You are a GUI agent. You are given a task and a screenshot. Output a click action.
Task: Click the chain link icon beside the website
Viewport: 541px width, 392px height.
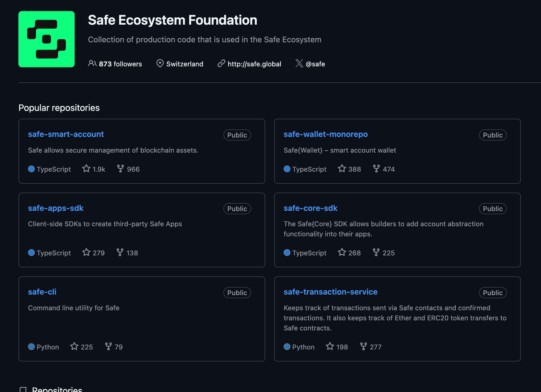[x=221, y=64]
